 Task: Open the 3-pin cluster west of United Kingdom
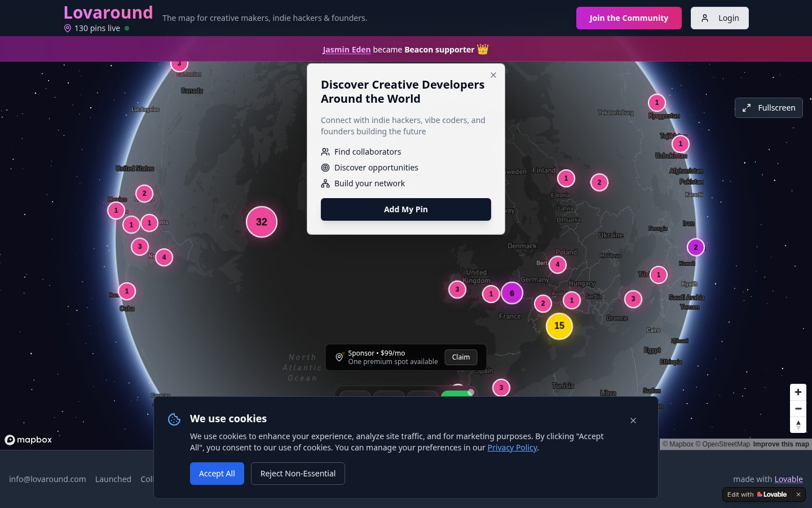[x=457, y=290]
